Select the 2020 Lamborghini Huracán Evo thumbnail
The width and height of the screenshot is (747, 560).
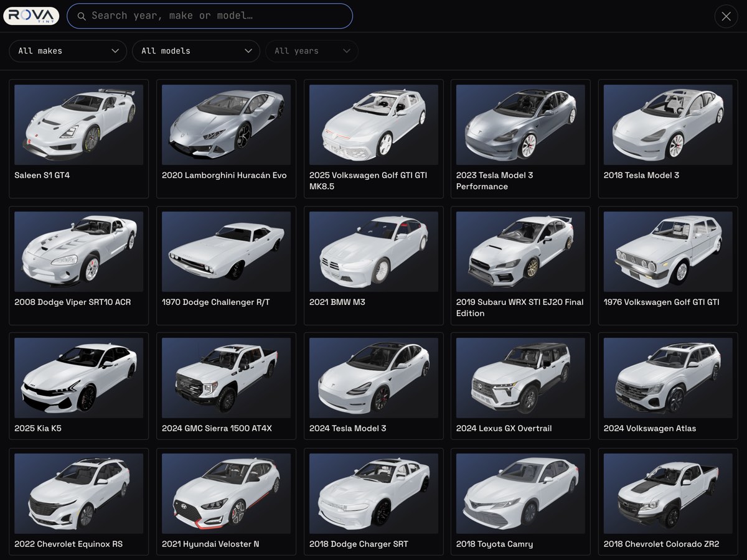coord(226,124)
